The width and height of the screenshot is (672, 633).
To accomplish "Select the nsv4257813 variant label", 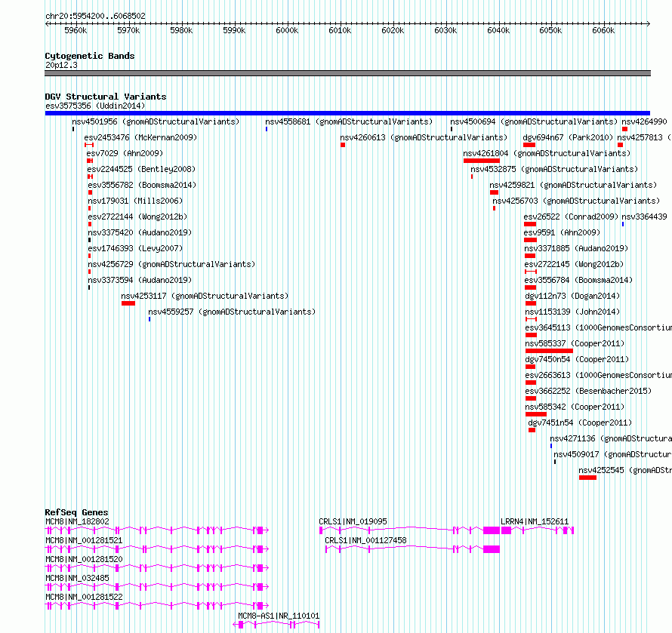I will pyautogui.click(x=644, y=137).
